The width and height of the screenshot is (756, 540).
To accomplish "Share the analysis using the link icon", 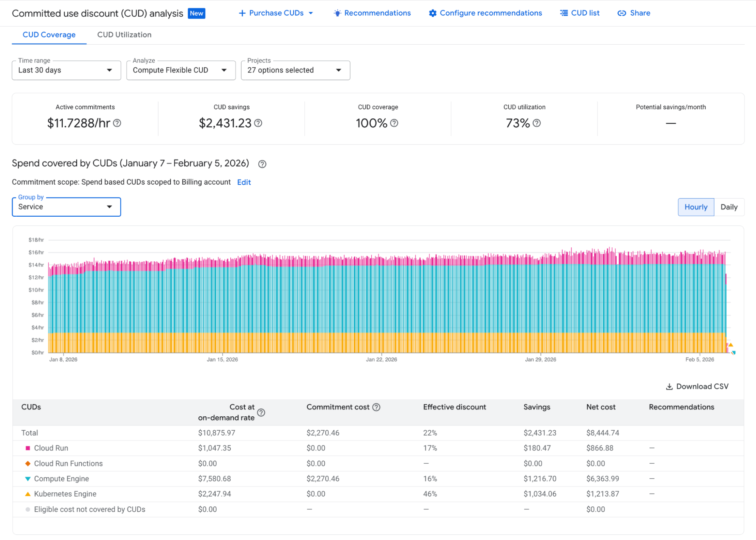I will (x=621, y=13).
